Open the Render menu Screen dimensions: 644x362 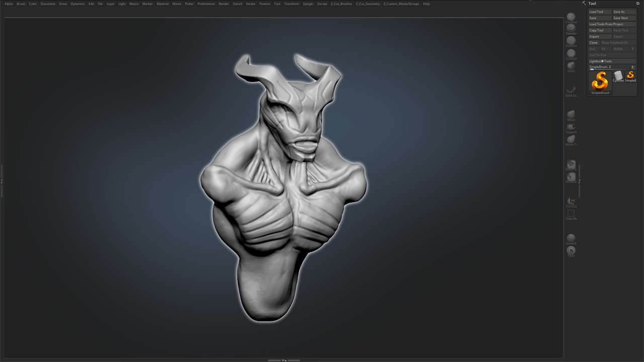pos(224,4)
